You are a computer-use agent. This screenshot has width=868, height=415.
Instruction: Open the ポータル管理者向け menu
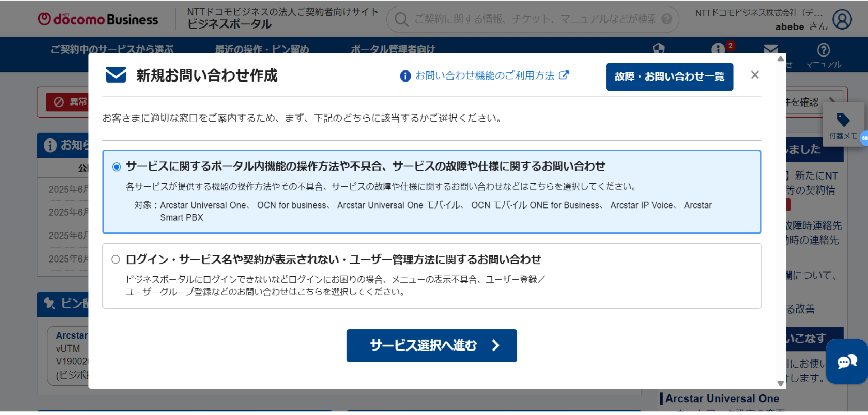(393, 49)
